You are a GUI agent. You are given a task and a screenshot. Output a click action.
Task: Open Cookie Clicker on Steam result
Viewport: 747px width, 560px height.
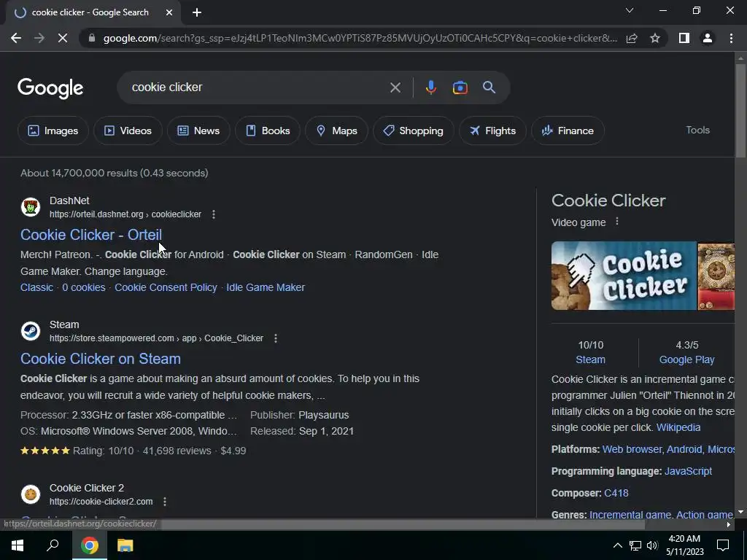coord(101,359)
